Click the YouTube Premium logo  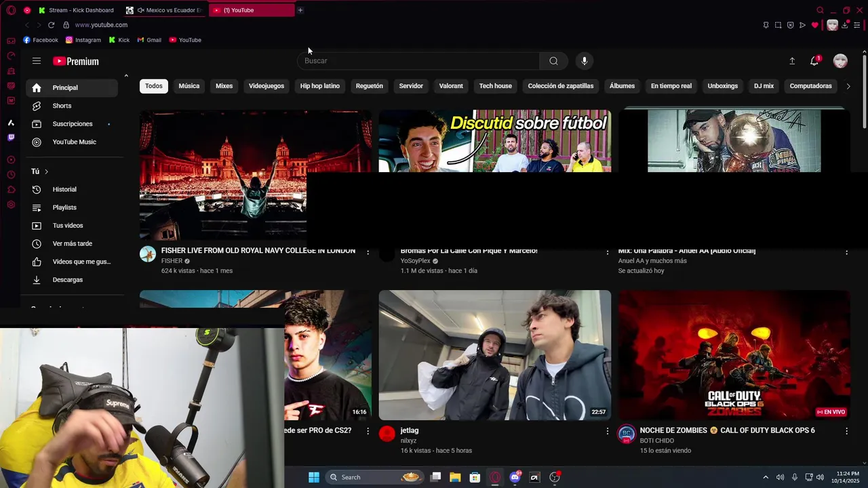click(76, 61)
